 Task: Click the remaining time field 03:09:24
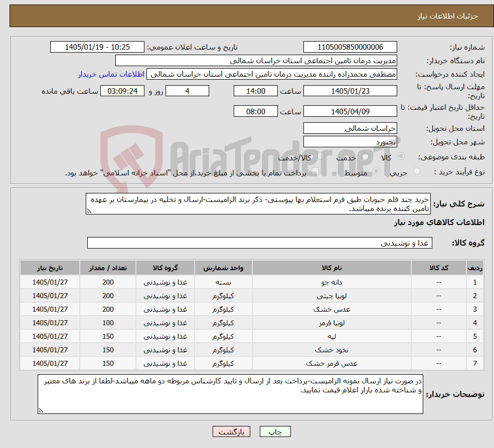[x=122, y=91]
